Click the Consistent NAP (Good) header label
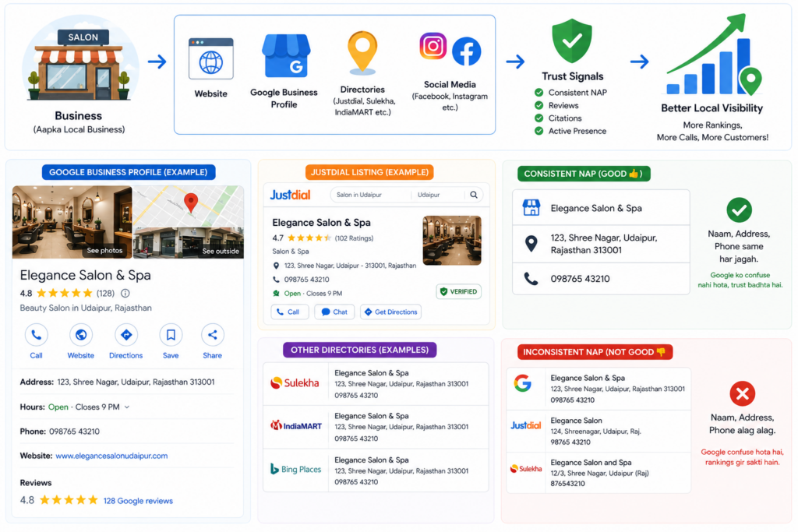Screen dimensions: 798x532 584,174
